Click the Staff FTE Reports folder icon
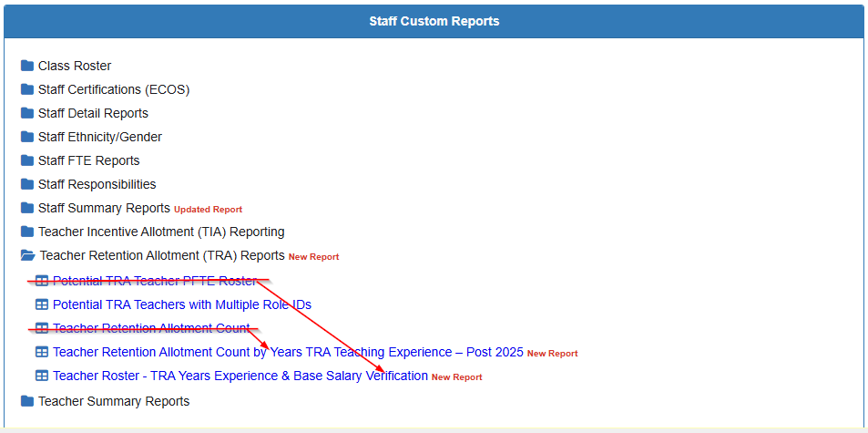This screenshot has height=433, width=868. tap(27, 160)
